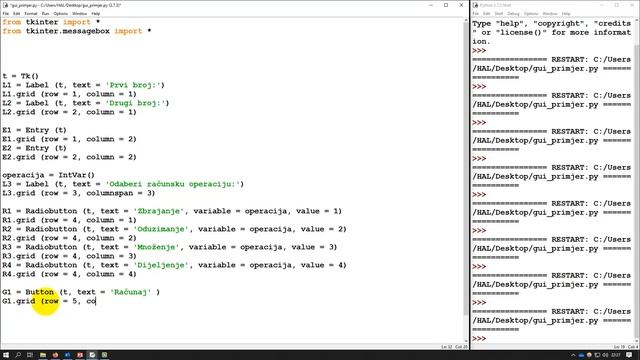The height and width of the screenshot is (360, 640).
Task: Click the round tray icon beside OneDrive
Action: pyautogui.click(x=589, y=355)
